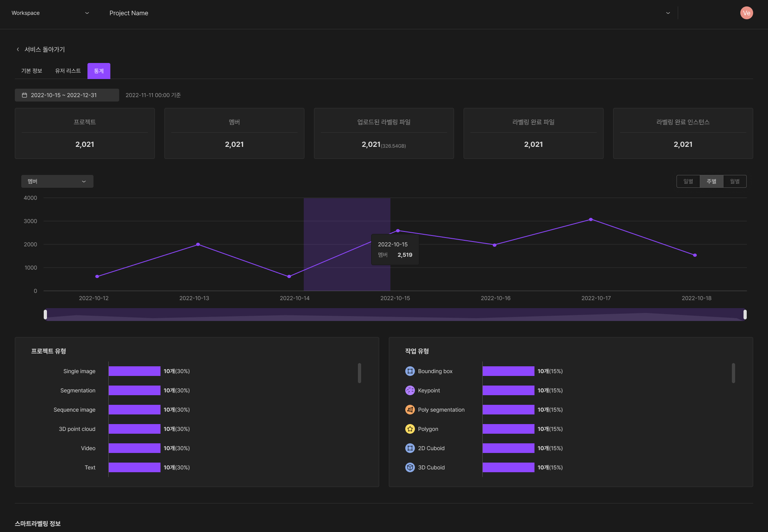The height and width of the screenshot is (532, 768).
Task: Switch to the 기본 정보 tab
Action: (32, 71)
